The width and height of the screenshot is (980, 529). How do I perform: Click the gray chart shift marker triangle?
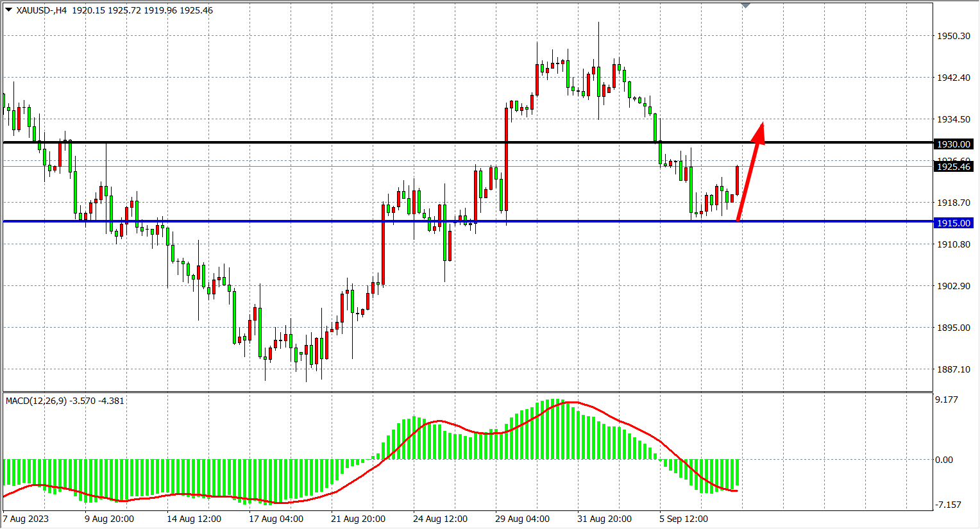(x=745, y=5)
